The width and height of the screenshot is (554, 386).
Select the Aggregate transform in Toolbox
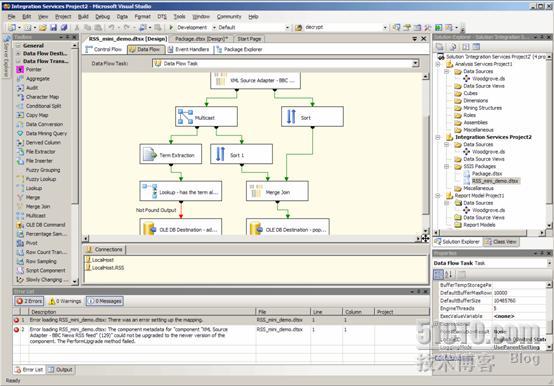pyautogui.click(x=37, y=79)
